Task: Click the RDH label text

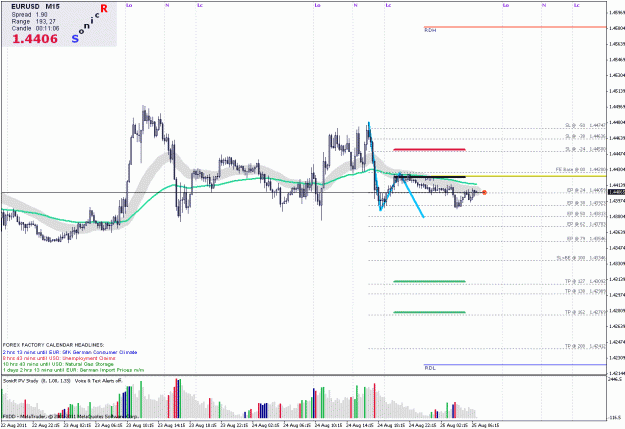Action: pos(430,30)
